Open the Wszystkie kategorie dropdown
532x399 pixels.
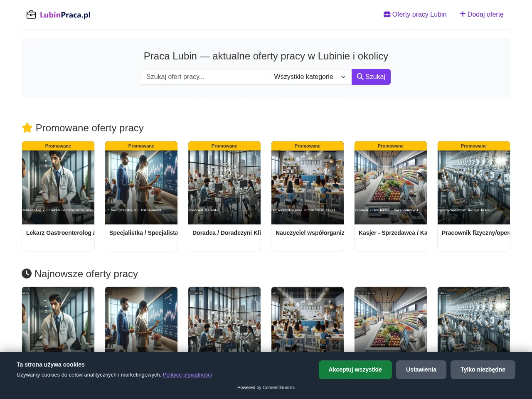point(310,77)
